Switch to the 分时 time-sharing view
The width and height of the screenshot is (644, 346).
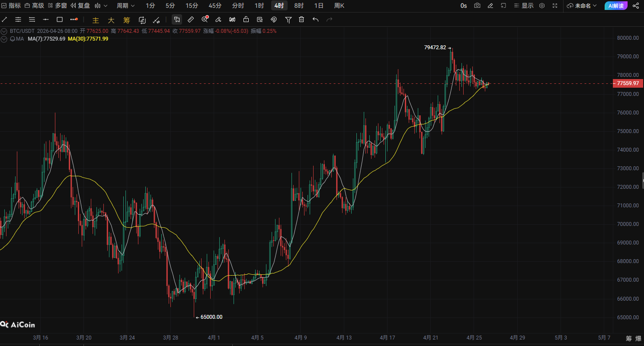point(238,6)
